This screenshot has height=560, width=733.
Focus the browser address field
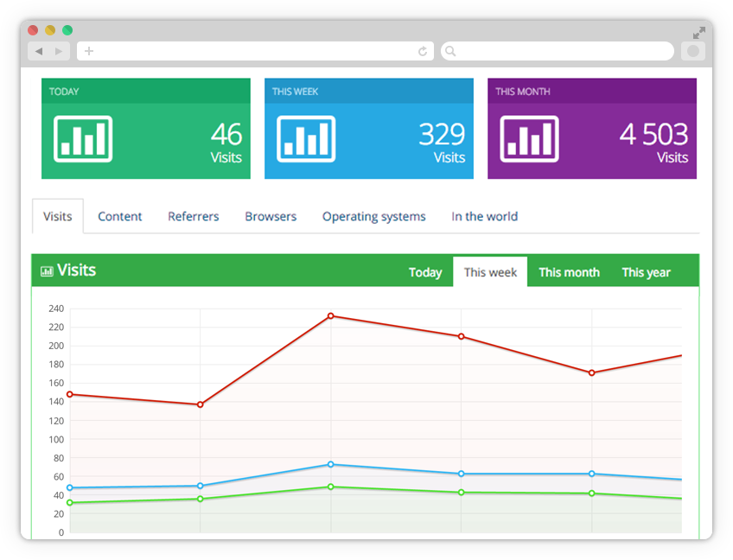click(255, 51)
